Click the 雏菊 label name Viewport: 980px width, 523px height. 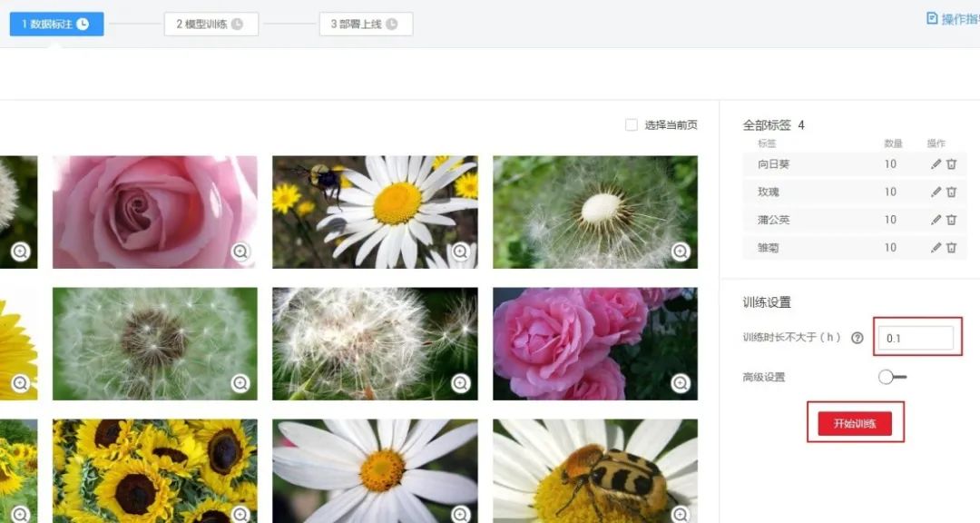(769, 248)
